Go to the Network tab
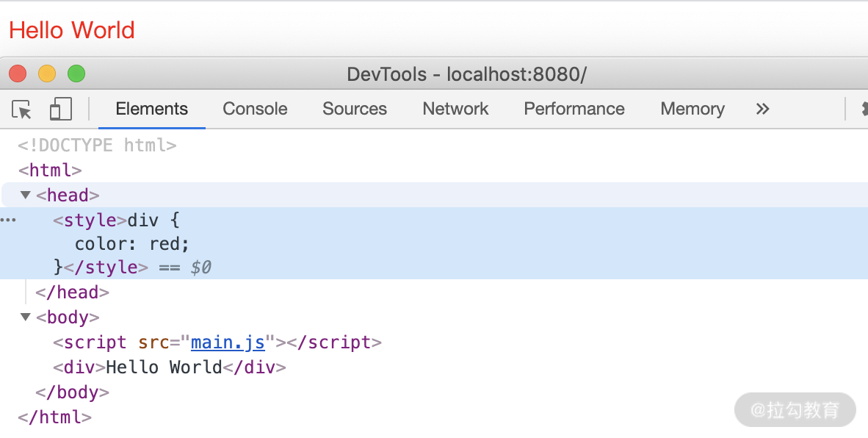Image resolution: width=868 pixels, height=438 pixels. 455,109
